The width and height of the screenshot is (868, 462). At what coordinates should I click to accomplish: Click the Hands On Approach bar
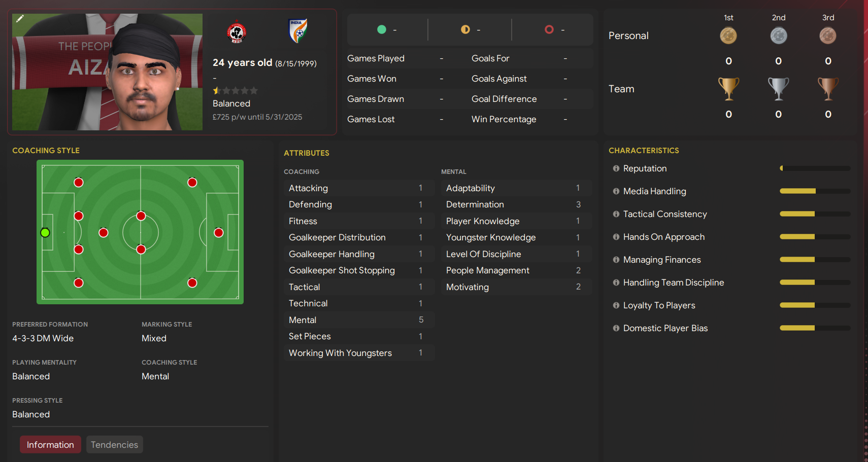point(815,237)
